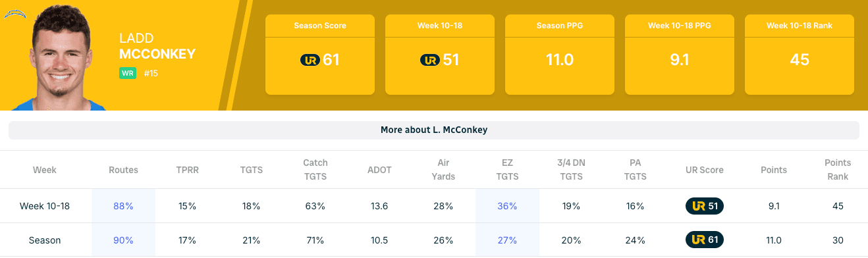The height and width of the screenshot is (258, 868).
Task: Click the UR logo in Week 10-18 card
Action: (x=430, y=60)
